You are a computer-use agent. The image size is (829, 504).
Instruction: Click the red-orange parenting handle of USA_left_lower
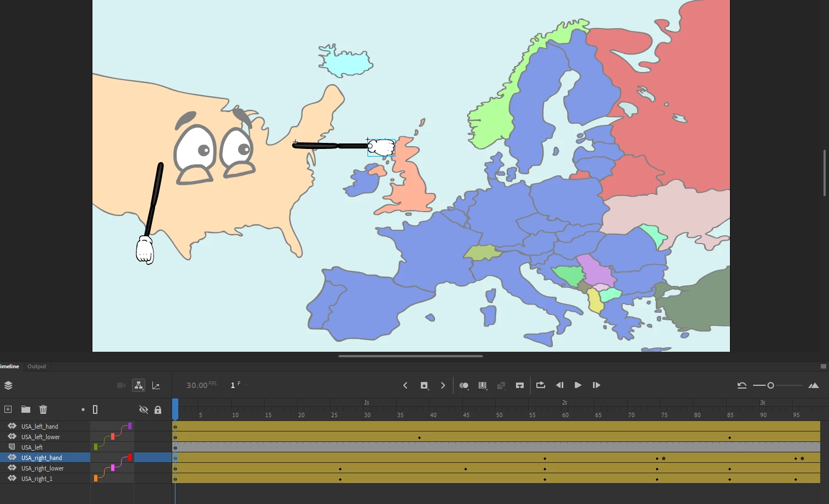[x=113, y=436]
